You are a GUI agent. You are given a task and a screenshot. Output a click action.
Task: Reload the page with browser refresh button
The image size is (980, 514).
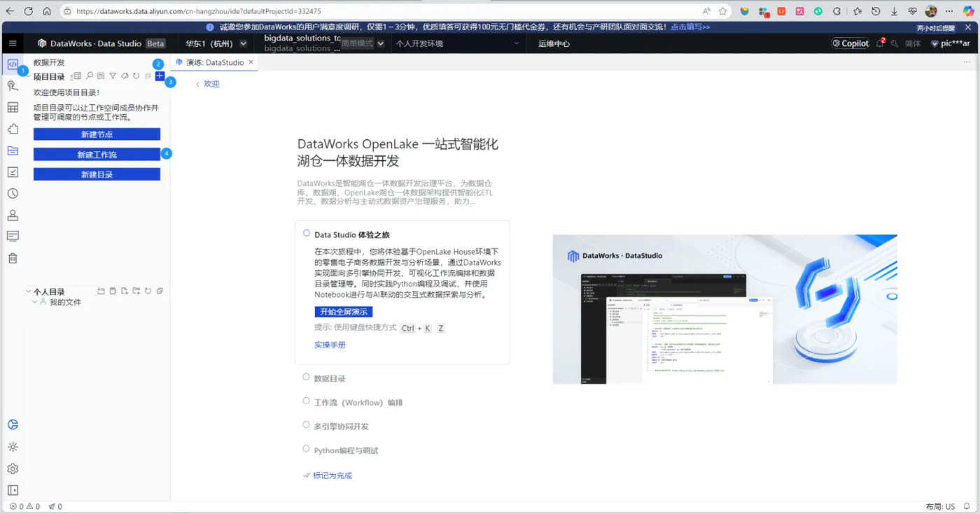click(29, 11)
